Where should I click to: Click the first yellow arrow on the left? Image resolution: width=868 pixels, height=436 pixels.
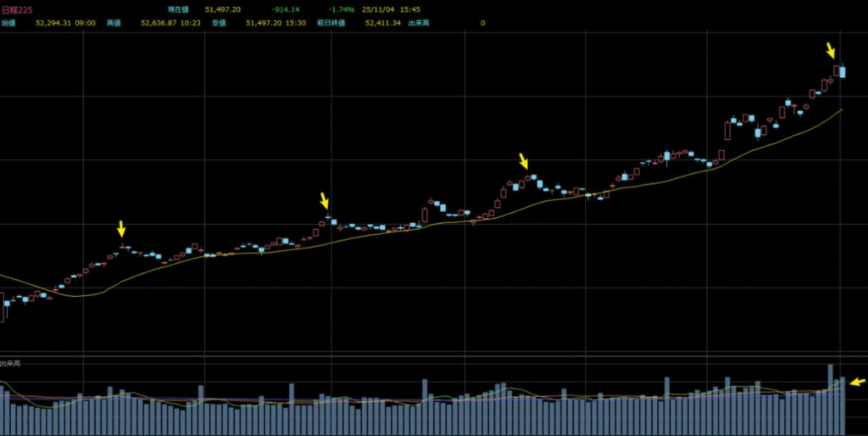[121, 228]
